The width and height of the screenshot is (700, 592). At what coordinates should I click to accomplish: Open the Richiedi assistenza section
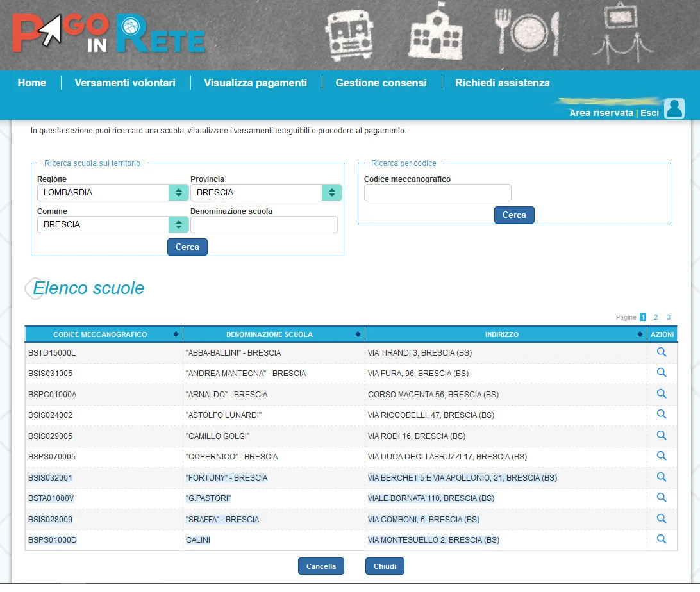point(502,83)
